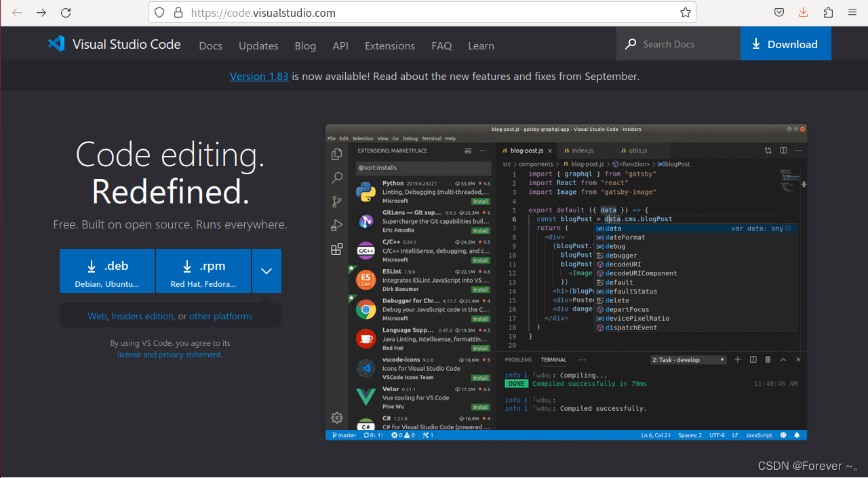Click the ESLint extension icon

(366, 280)
